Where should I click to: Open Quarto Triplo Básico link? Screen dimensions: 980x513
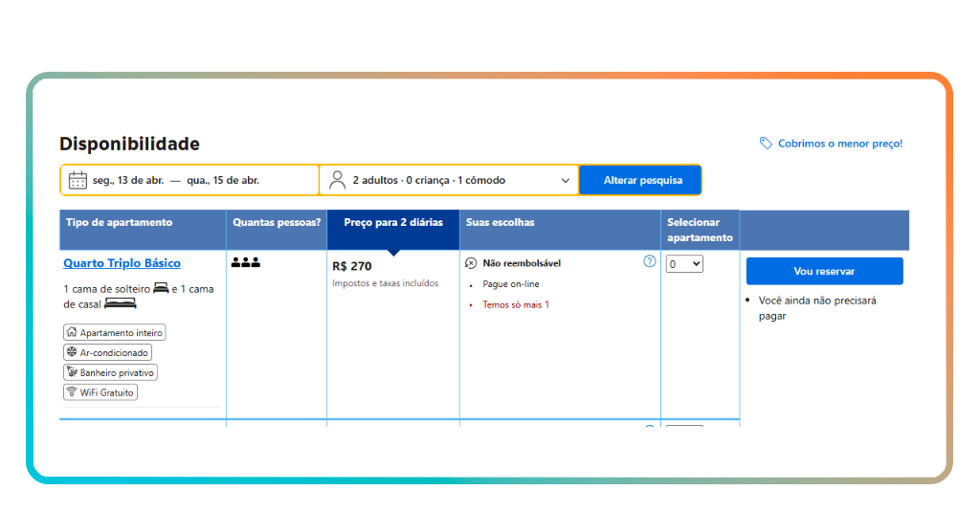[122, 263]
